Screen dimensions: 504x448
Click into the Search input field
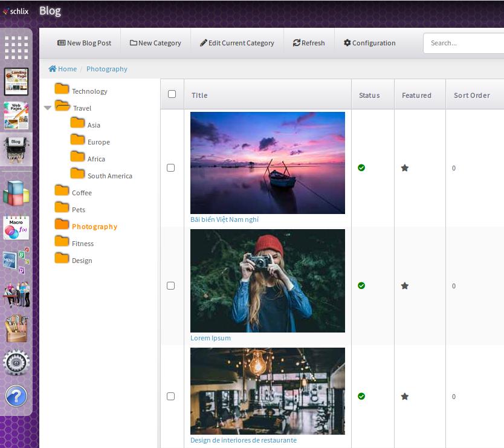click(x=463, y=43)
